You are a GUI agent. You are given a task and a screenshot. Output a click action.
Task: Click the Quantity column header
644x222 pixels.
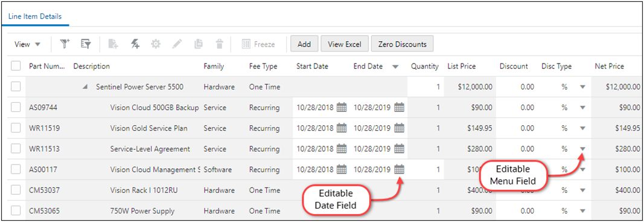(425, 67)
